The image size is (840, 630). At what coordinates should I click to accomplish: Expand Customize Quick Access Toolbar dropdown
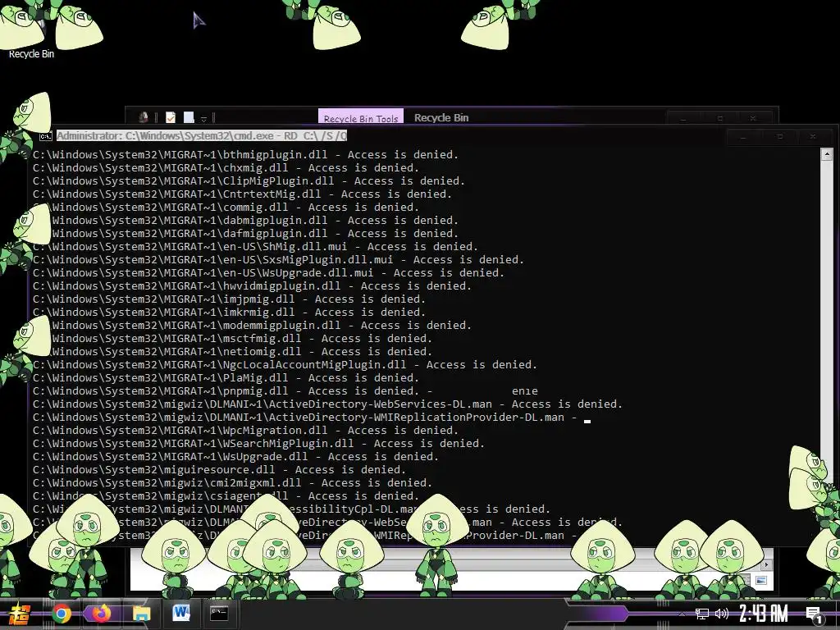(203, 118)
